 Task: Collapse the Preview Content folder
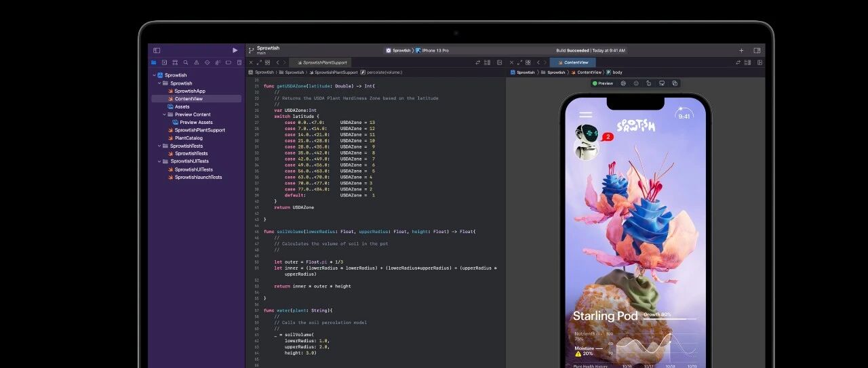[x=165, y=115]
